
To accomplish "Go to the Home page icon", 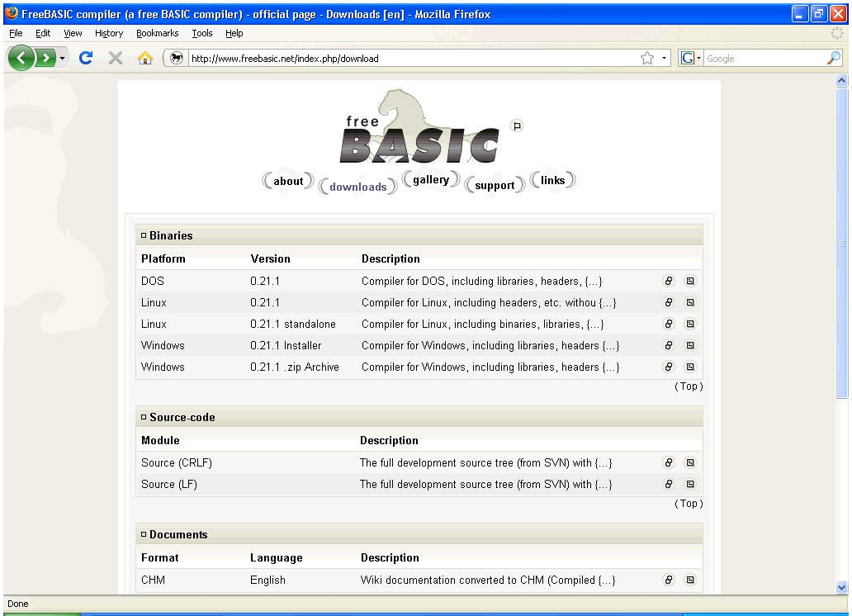I will [x=145, y=58].
